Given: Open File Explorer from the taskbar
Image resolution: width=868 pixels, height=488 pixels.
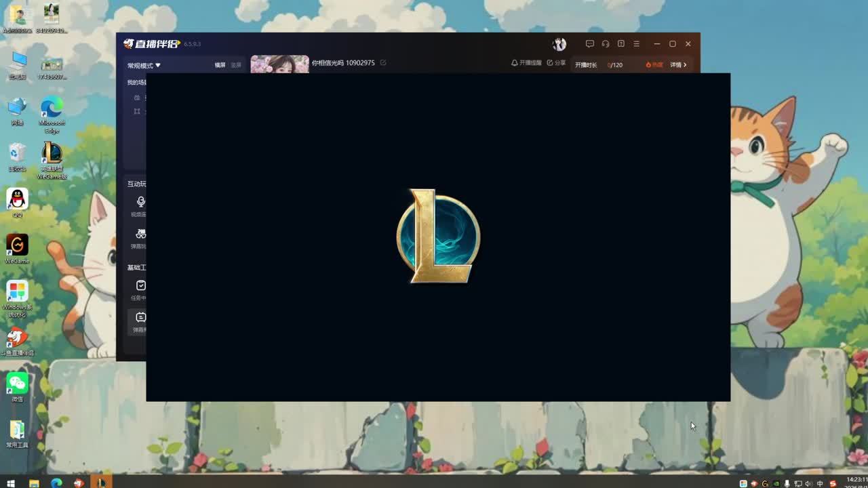Looking at the screenshot, I should 34,483.
